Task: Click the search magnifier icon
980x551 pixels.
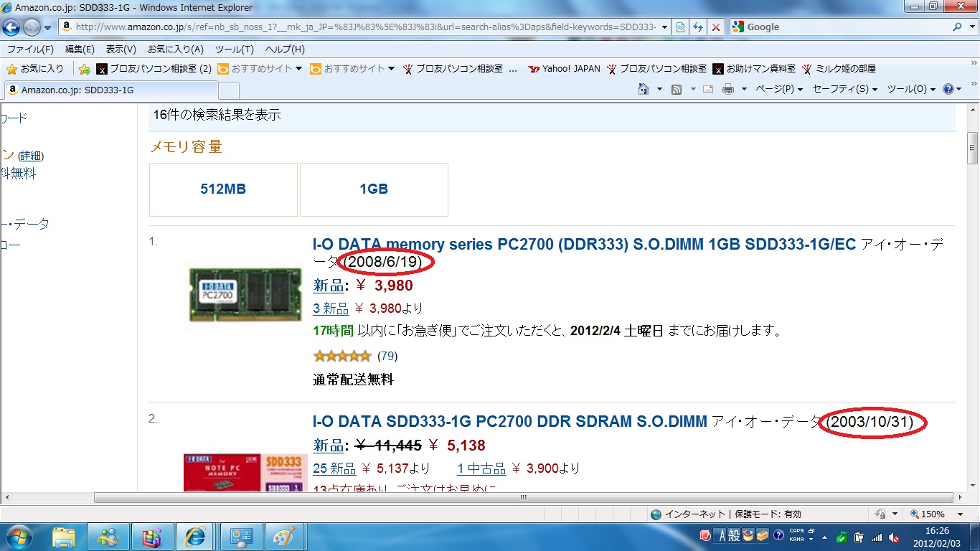Action: click(x=958, y=27)
